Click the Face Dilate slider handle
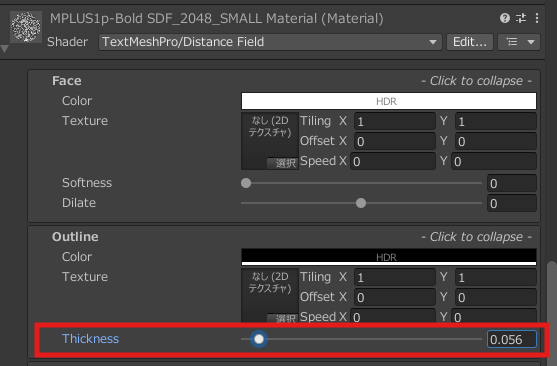 [x=361, y=203]
